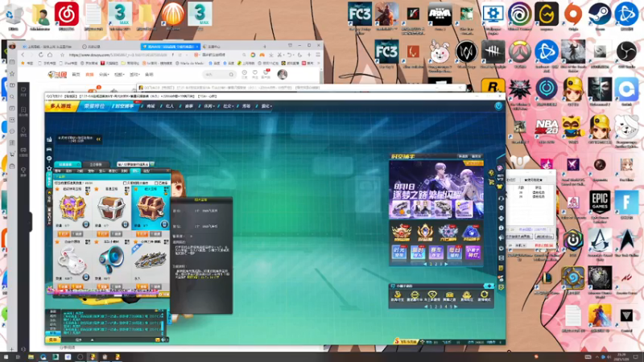Open a new browser tab with the plus button
644x362 pixels.
coord(265,47)
